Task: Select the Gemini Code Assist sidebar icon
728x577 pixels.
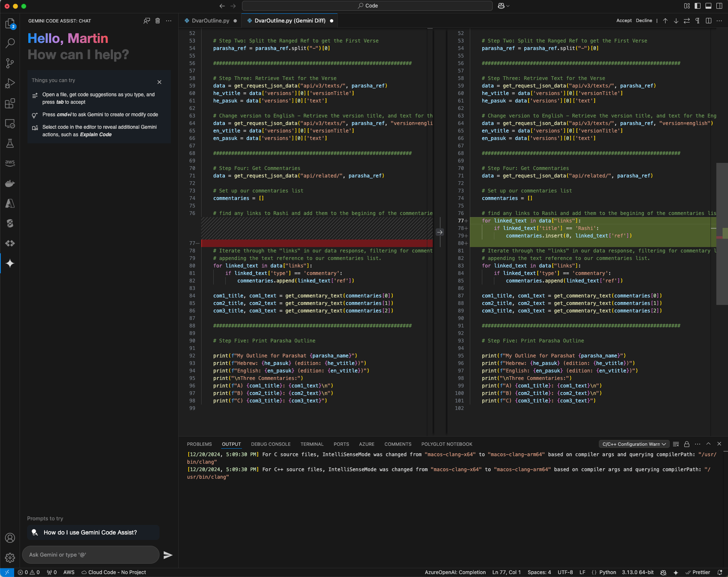Action: 10,263
